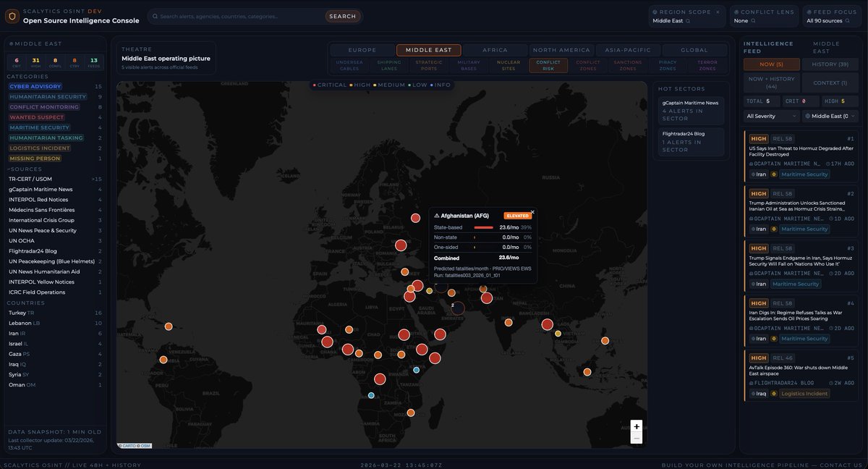This screenshot has width=868, height=469.
Task: Click the magnifier icon in the search bar
Action: (x=155, y=16)
